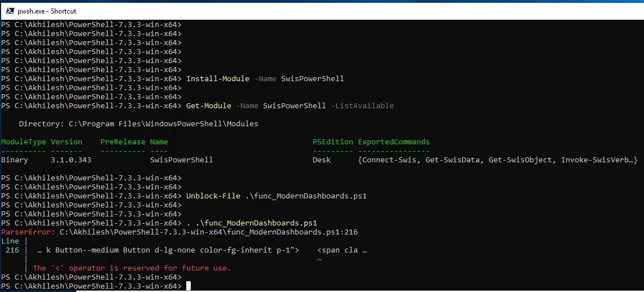Click the line number 216 in the error
The height and width of the screenshot is (292, 644).
tap(12, 250)
